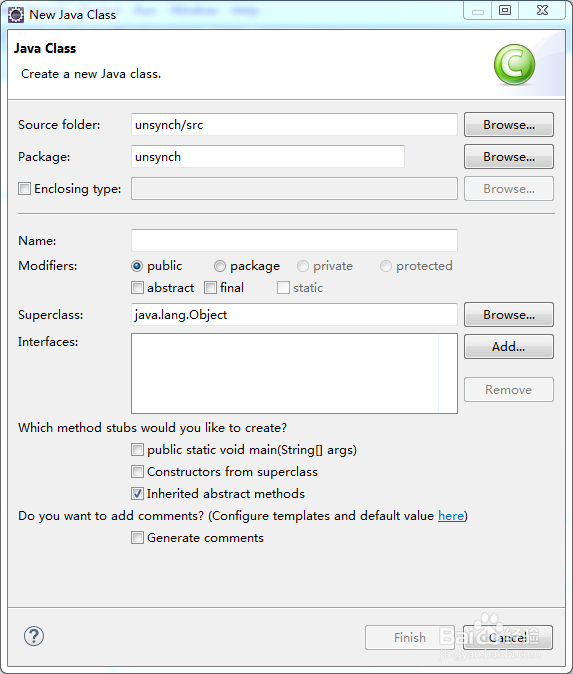Check Constructors from superclass option
The width and height of the screenshot is (573, 674).
click(x=137, y=472)
